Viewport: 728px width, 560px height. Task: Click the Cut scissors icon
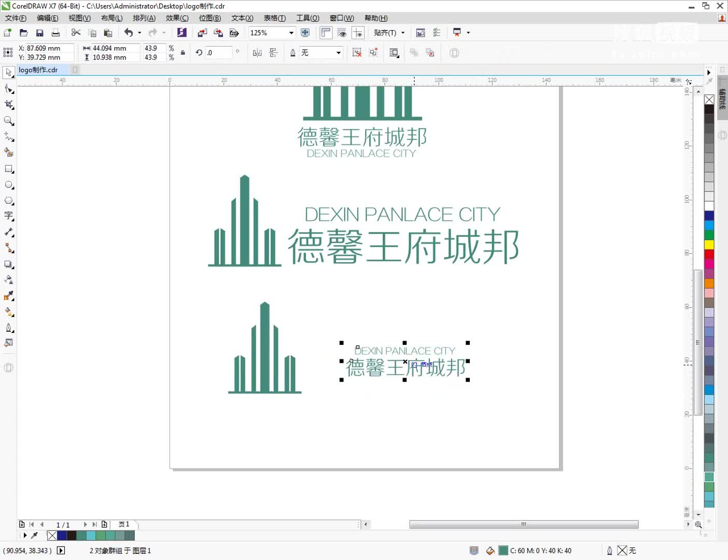(76, 33)
